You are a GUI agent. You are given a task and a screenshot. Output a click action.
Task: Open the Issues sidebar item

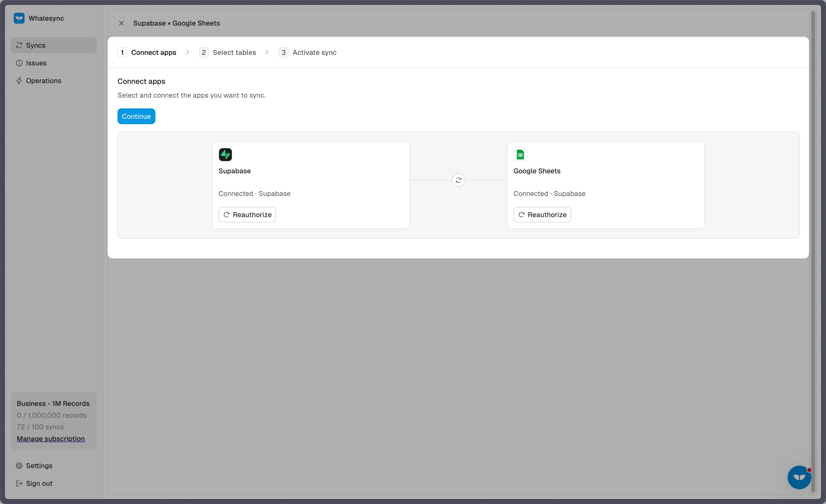pyautogui.click(x=54, y=63)
